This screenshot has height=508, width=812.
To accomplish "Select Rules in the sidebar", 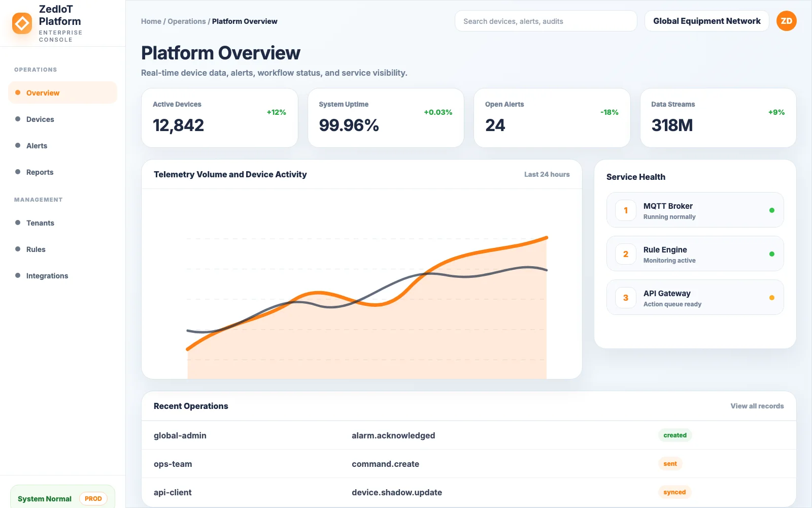I will [x=62, y=249].
